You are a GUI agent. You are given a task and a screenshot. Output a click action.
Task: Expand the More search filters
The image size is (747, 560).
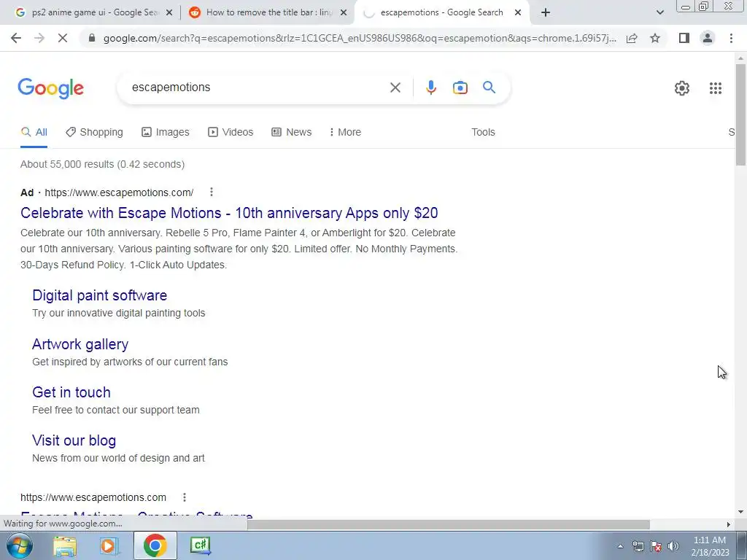pyautogui.click(x=345, y=132)
